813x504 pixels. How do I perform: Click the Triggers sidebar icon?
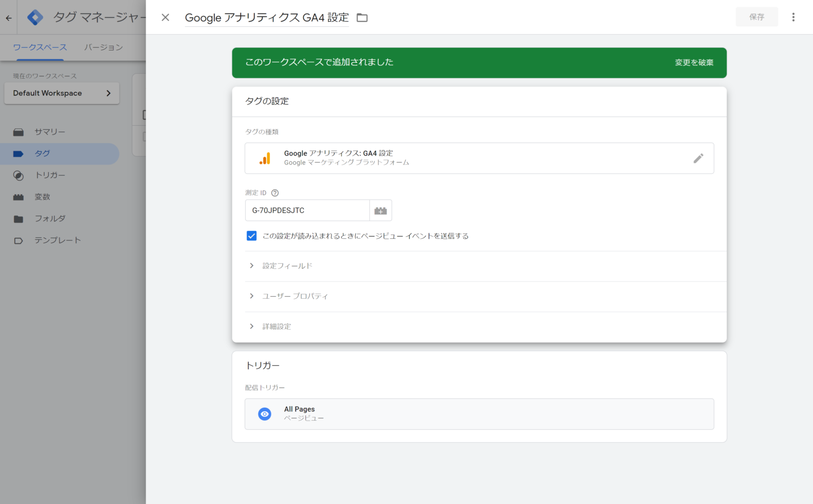(x=19, y=176)
